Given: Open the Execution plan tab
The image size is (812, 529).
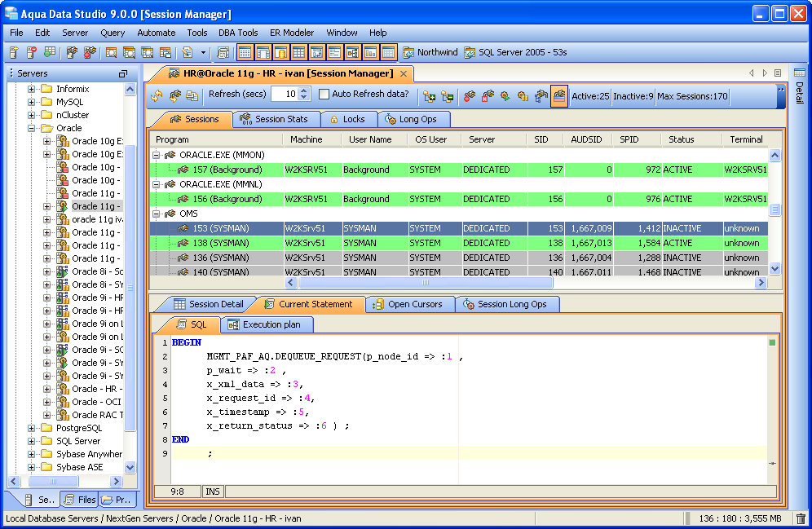Looking at the screenshot, I should click(x=266, y=324).
